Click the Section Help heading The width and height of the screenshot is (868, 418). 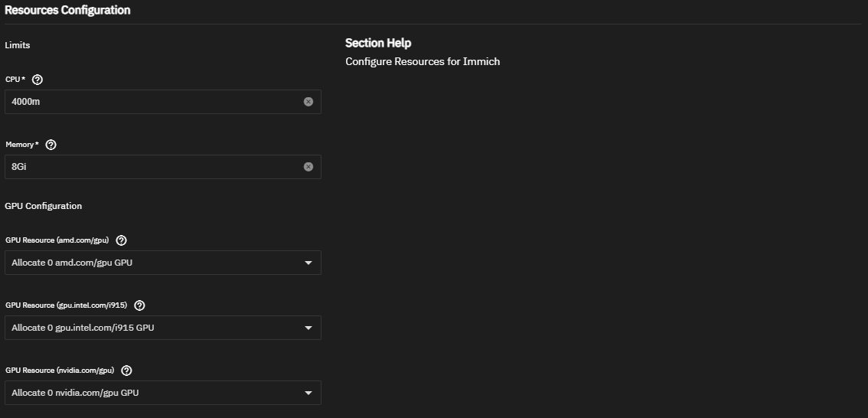click(378, 43)
